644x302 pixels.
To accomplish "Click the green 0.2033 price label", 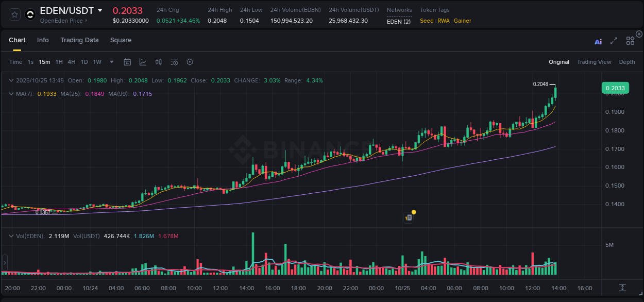I will pyautogui.click(x=615, y=88).
